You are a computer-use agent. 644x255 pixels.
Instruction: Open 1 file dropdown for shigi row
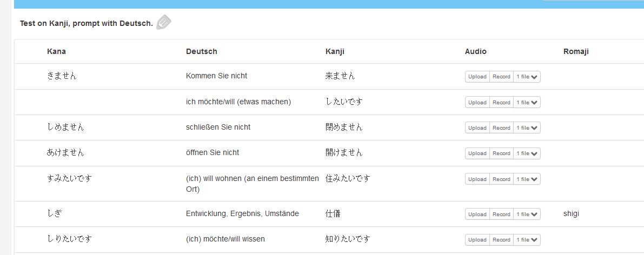click(x=527, y=214)
